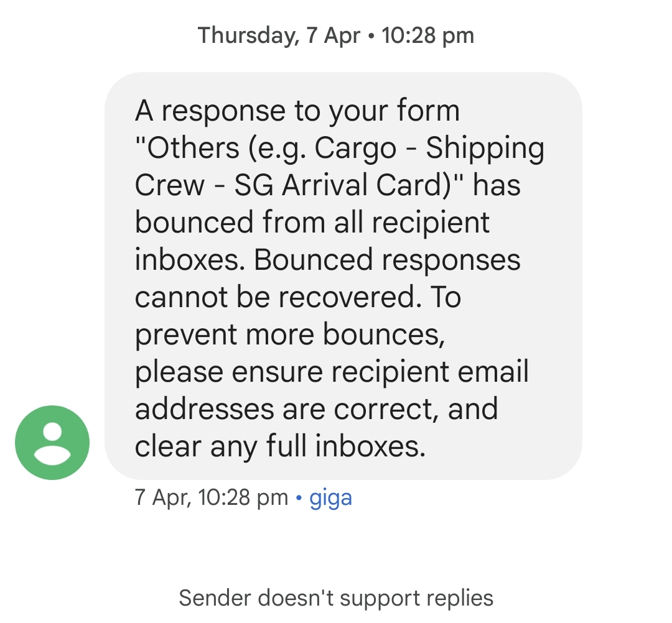Click the white person symbol inside avatar
This screenshot has height=623, width=672.
pos(53,438)
